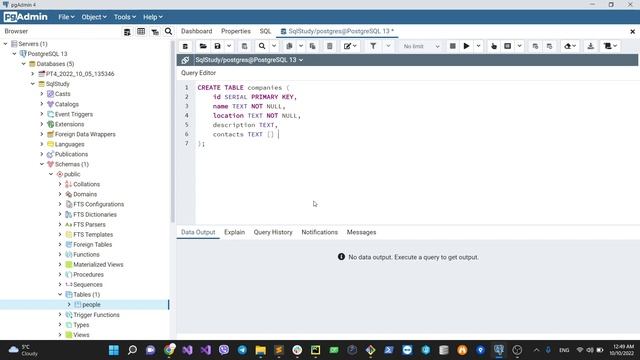
Task: Switch to the Explain output tab
Action: tap(234, 232)
